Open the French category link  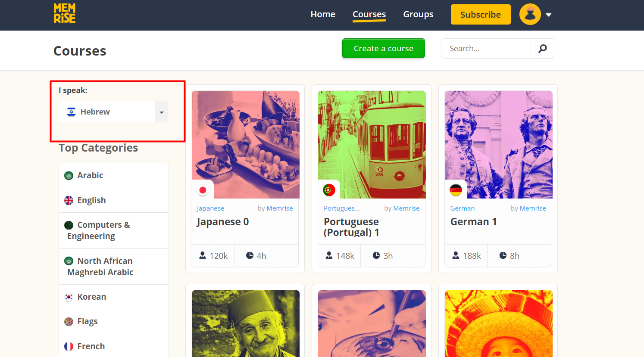click(x=114, y=346)
